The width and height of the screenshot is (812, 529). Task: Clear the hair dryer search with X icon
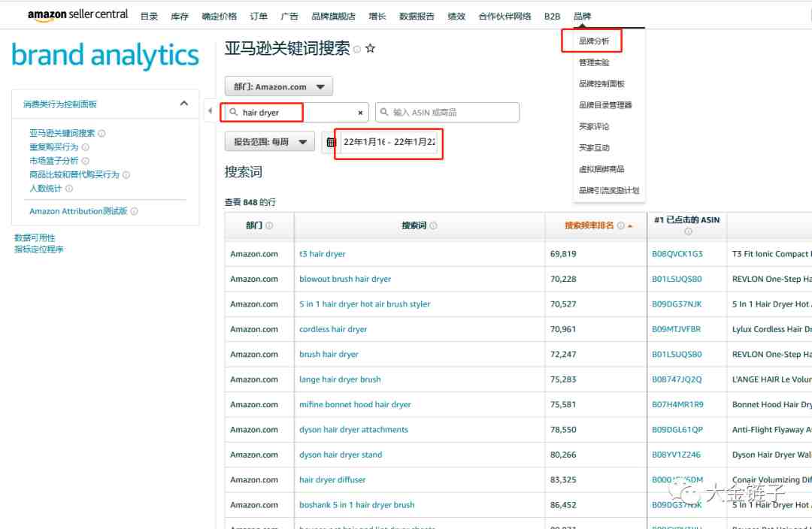[x=360, y=113]
